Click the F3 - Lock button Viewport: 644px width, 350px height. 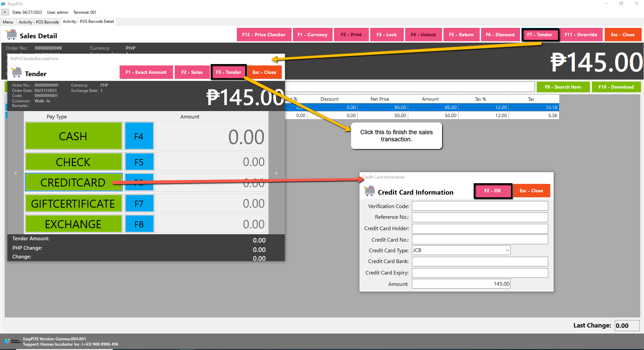[387, 35]
